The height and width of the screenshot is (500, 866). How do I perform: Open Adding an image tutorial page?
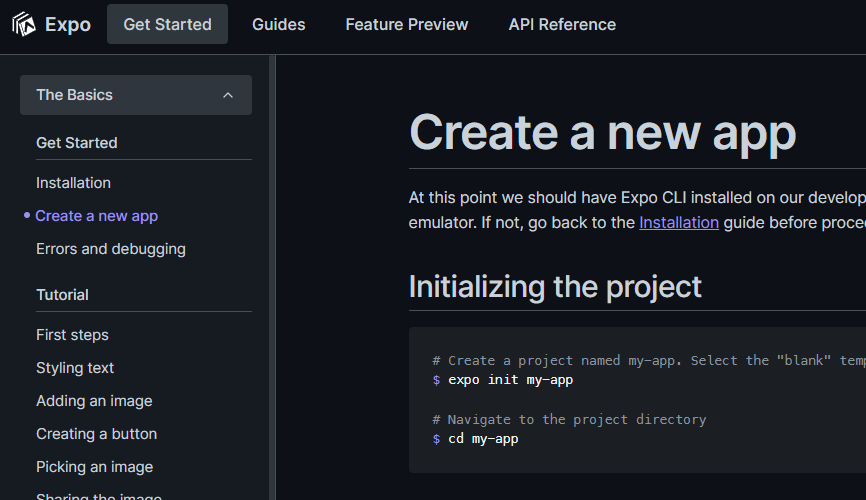pyautogui.click(x=94, y=401)
